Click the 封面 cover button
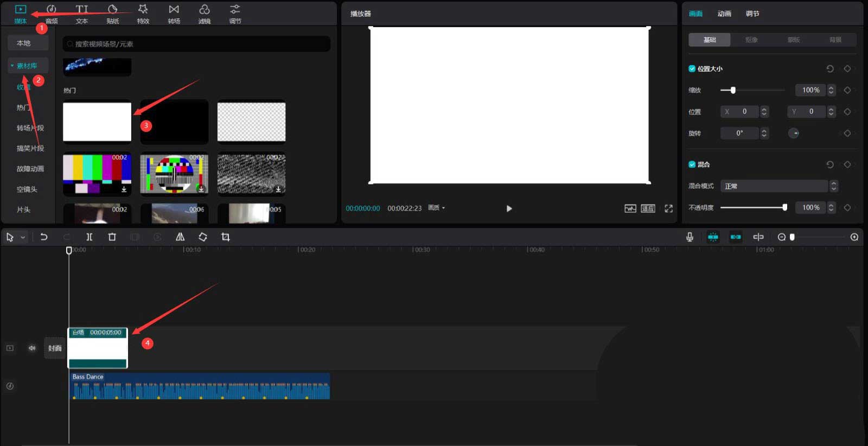Image resolution: width=868 pixels, height=446 pixels. [x=55, y=348]
